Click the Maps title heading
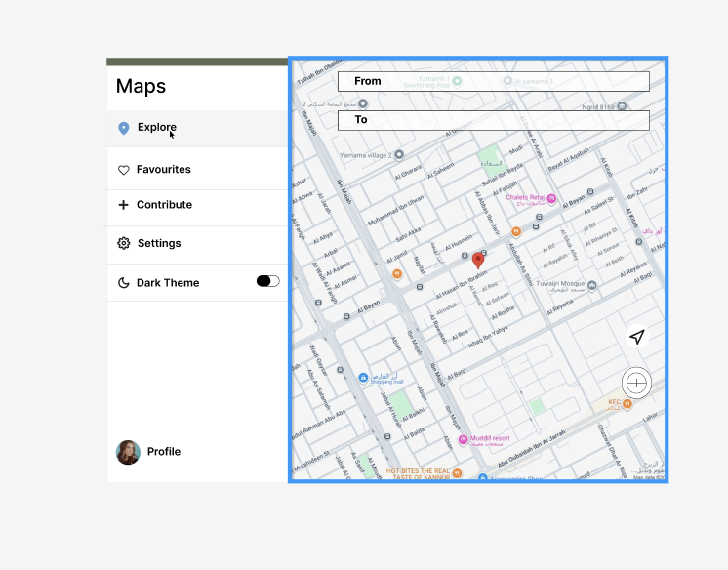 141,87
